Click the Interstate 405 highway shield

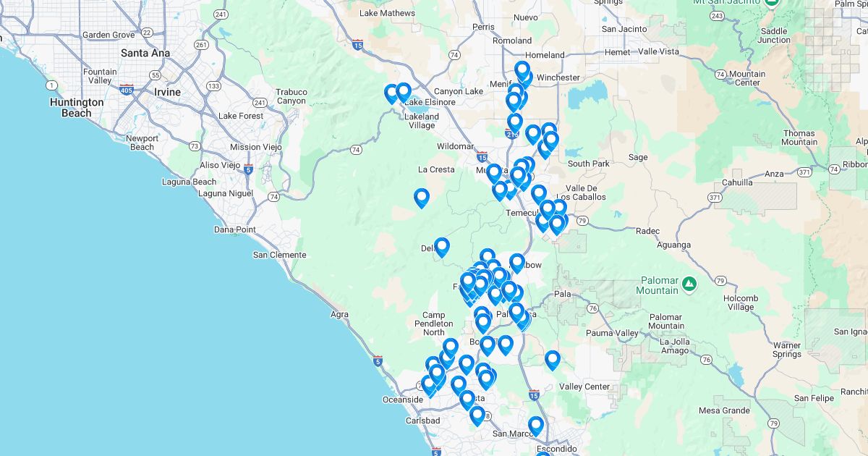[126, 90]
